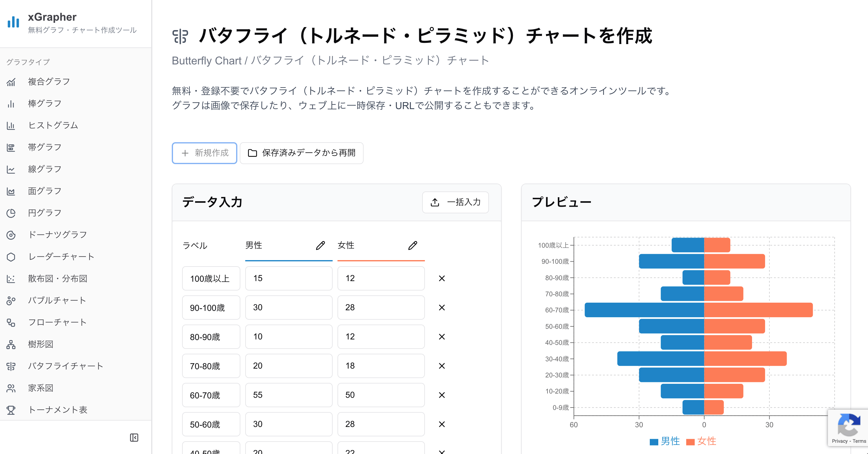Collapse the sidebar panel icon
The height and width of the screenshot is (454, 868).
tap(134, 438)
